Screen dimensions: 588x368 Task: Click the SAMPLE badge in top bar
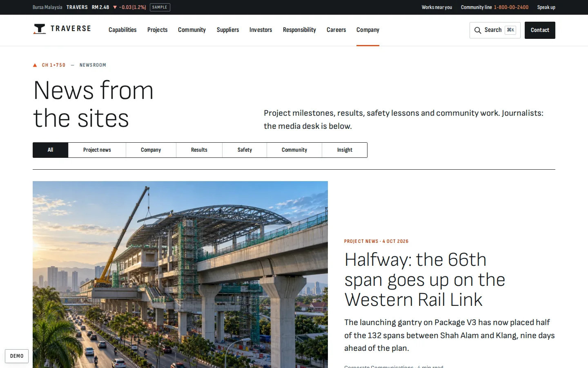pyautogui.click(x=160, y=7)
